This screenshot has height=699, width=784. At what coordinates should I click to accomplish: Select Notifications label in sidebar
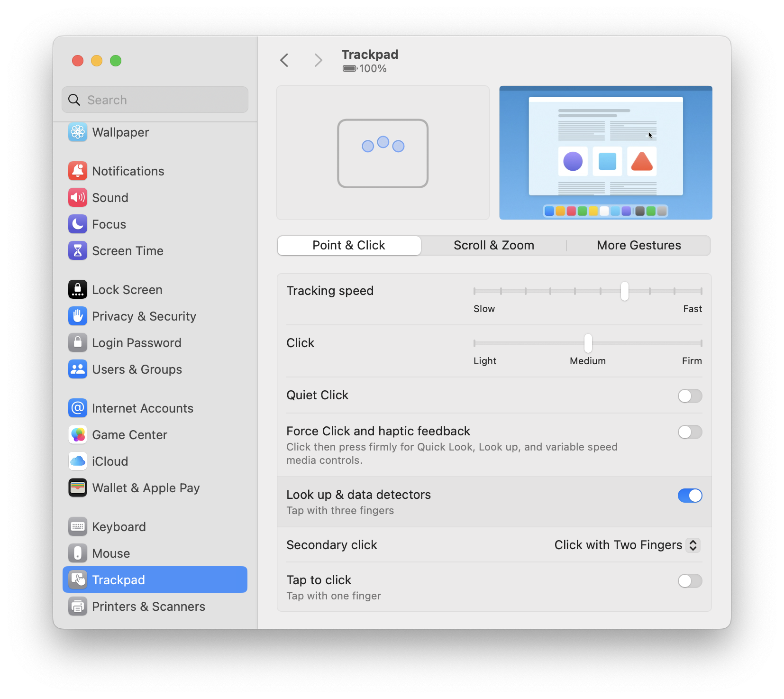(128, 171)
